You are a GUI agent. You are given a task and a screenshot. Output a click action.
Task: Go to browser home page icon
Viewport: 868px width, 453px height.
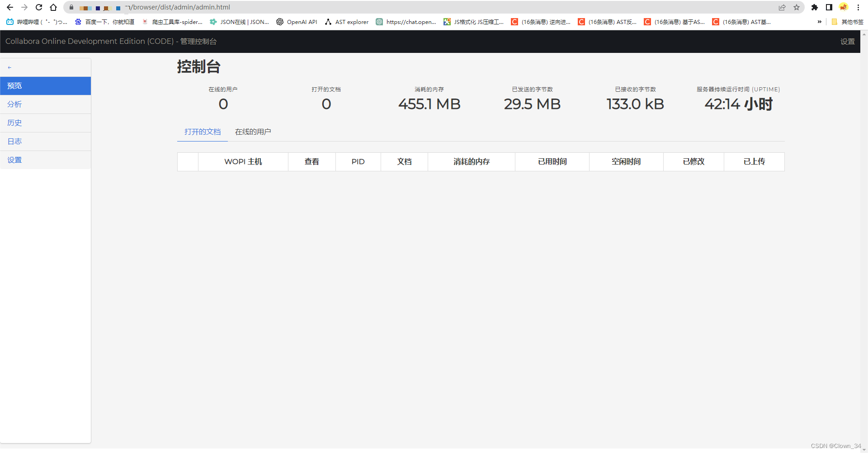pos(53,7)
